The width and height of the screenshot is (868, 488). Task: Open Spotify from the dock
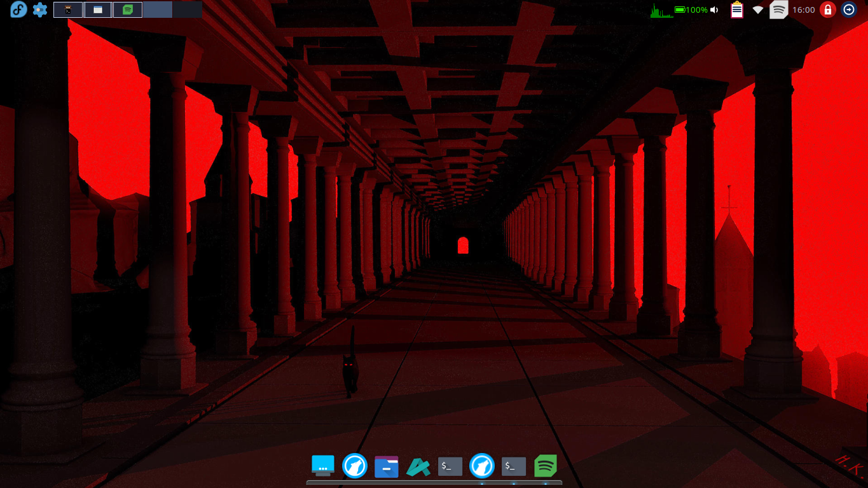[546, 466]
